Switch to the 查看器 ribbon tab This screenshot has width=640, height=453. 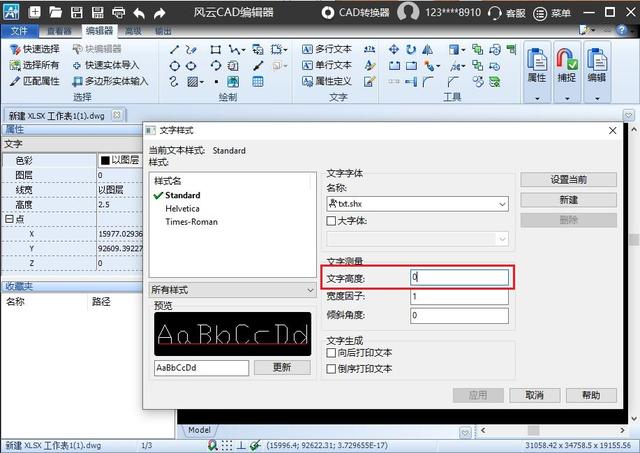(x=60, y=31)
